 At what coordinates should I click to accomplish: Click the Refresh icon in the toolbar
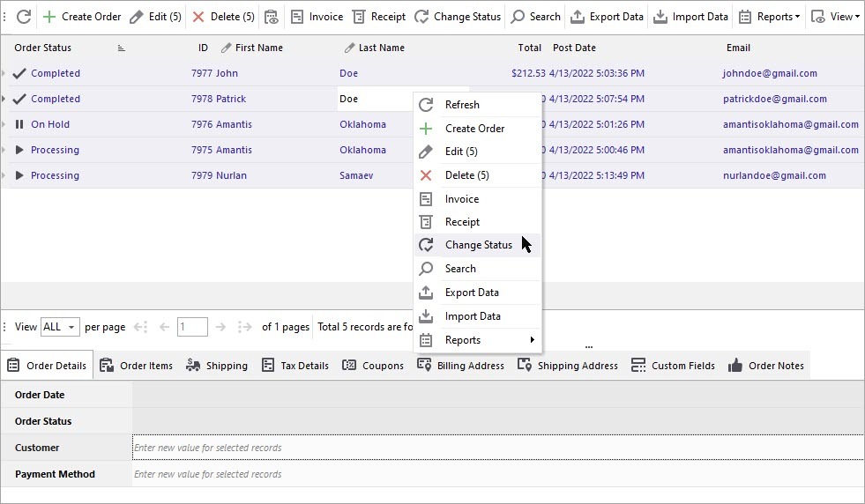click(x=24, y=17)
